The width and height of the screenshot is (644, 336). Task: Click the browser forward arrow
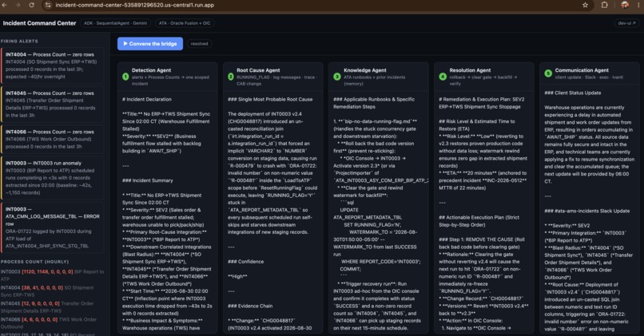pos(18,5)
